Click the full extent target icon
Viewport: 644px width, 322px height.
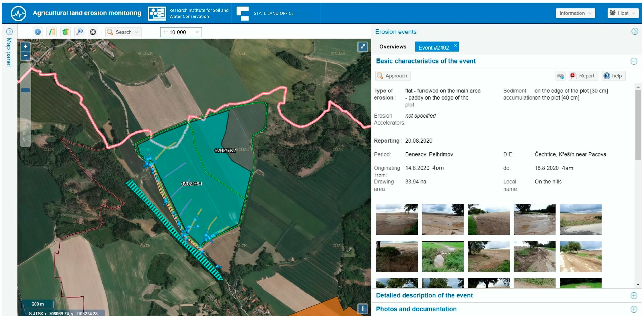pyautogui.click(x=93, y=32)
